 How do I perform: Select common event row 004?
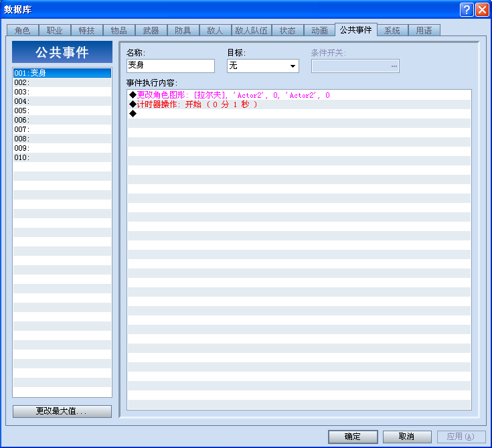pyautogui.click(x=62, y=101)
